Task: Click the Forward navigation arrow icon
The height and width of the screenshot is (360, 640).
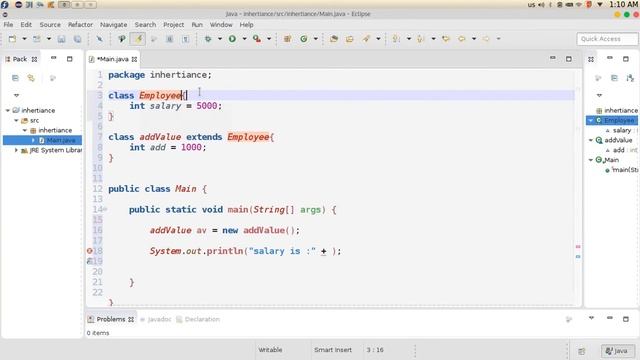Action: (x=486, y=39)
